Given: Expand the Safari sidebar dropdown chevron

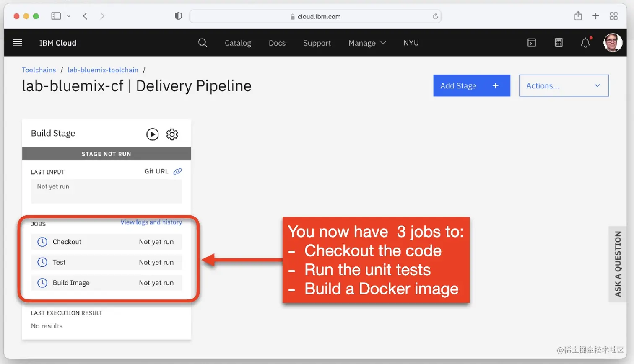Looking at the screenshot, I should pyautogui.click(x=69, y=16).
